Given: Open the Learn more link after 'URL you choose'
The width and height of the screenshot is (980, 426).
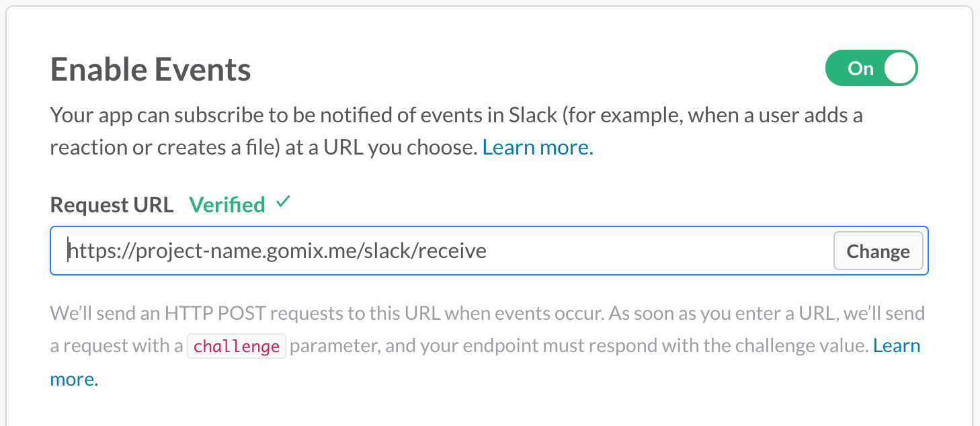Looking at the screenshot, I should (x=538, y=148).
